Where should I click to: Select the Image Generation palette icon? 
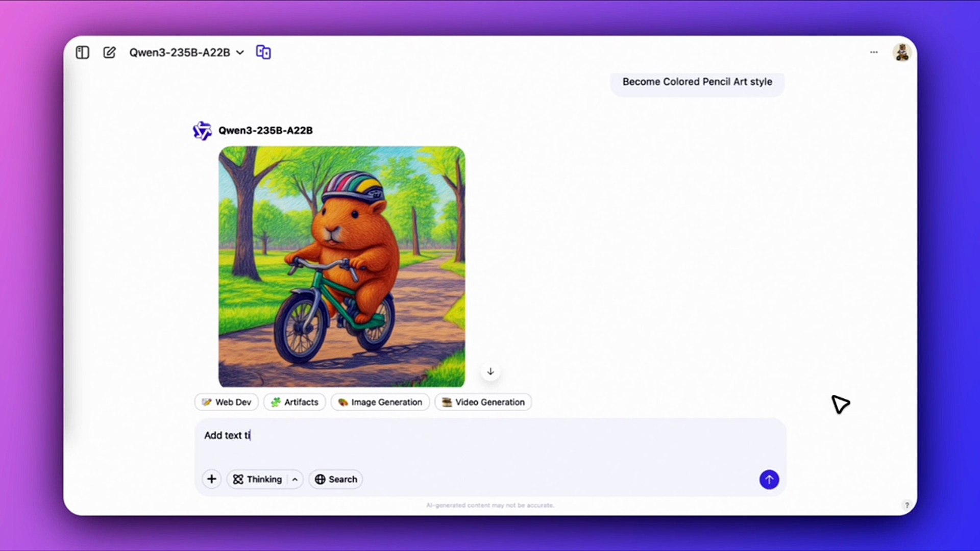coord(342,402)
